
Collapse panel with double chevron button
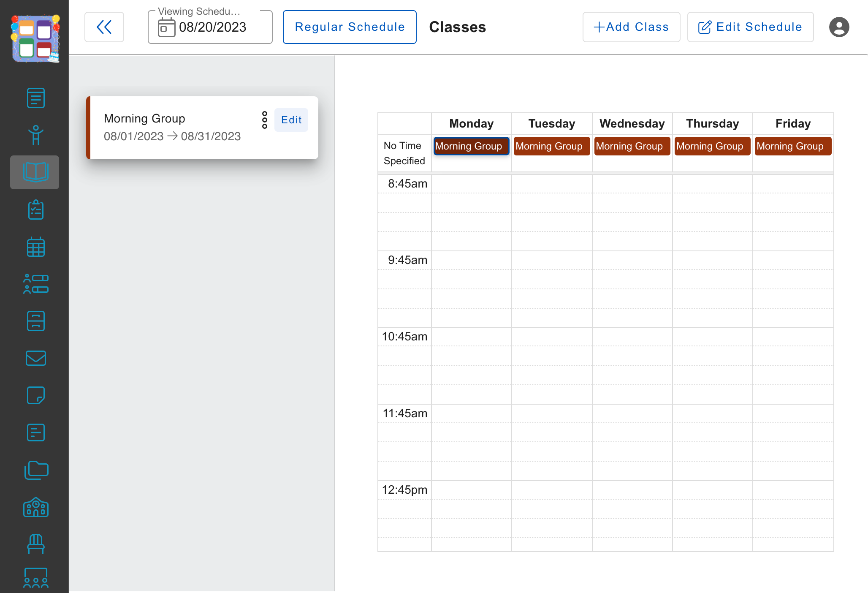tap(104, 27)
